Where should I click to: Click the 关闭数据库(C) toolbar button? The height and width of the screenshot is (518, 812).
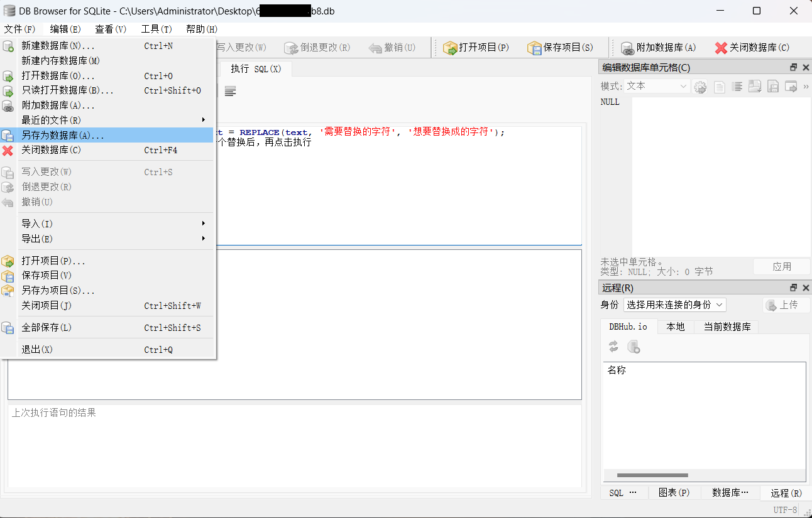tap(752, 48)
